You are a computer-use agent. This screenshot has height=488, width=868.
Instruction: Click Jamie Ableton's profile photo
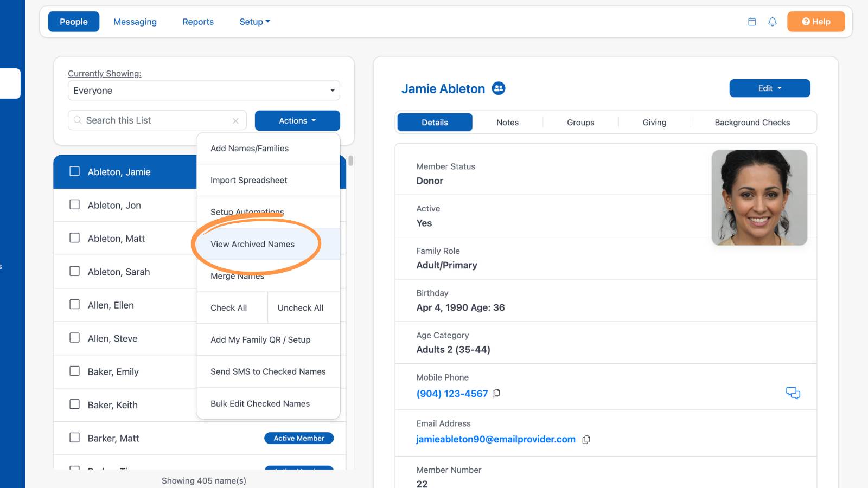[759, 197]
